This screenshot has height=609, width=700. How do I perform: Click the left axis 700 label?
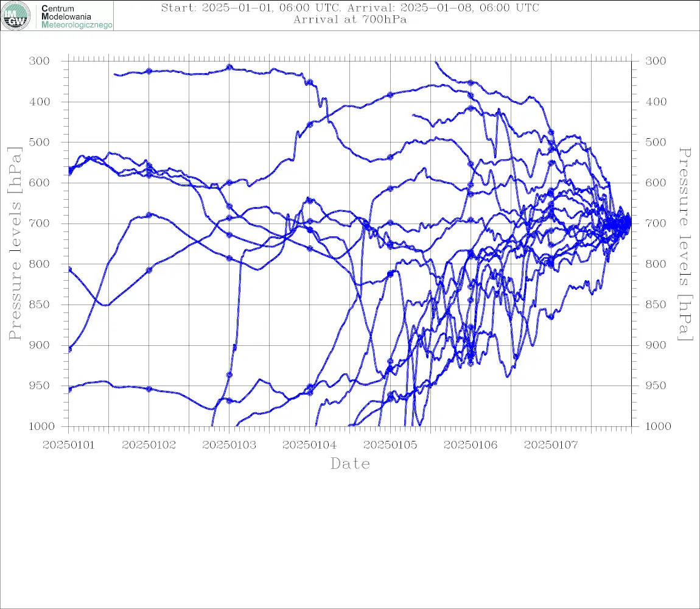(x=40, y=223)
